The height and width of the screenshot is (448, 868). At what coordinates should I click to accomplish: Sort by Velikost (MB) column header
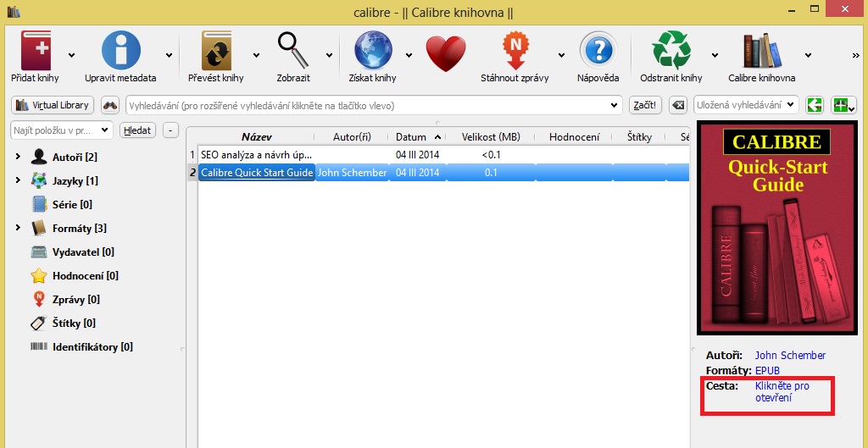coord(491,137)
